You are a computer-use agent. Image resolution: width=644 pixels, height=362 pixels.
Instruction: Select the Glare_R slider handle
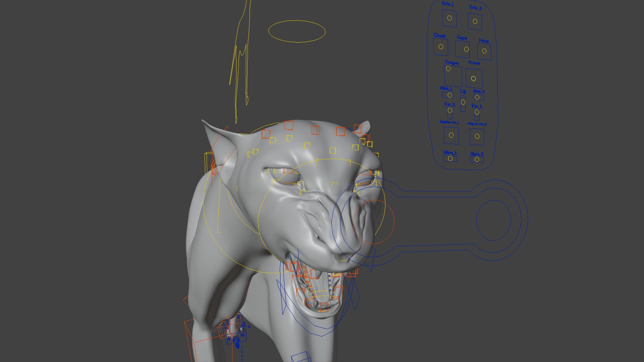point(477,160)
